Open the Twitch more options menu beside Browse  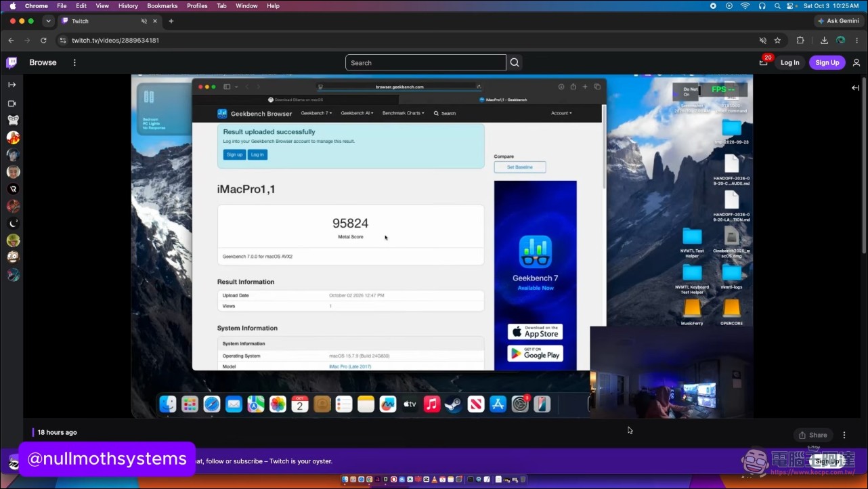pyautogui.click(x=74, y=62)
